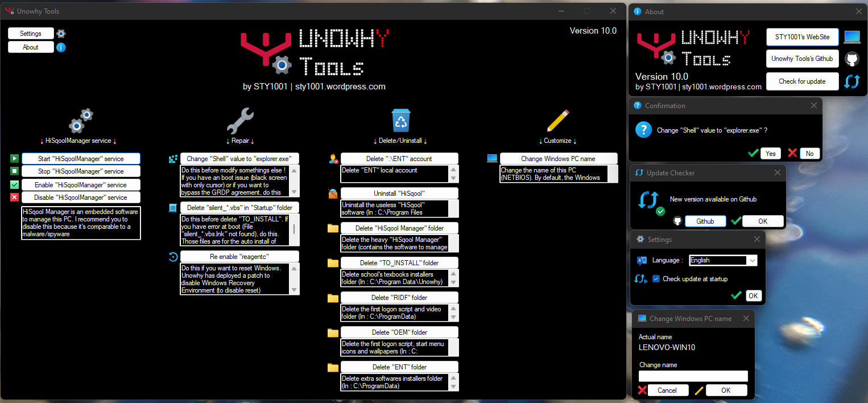Viewport: 868px width, 403px height.
Task: Click Change "Shell" value to explorer.exe button
Action: coord(239,159)
